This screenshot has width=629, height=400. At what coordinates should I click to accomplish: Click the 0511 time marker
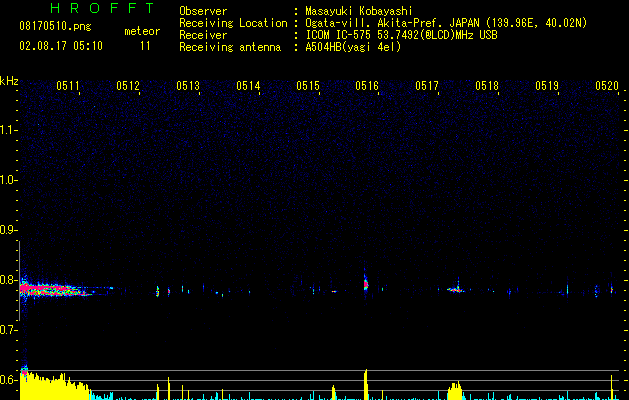coord(68,86)
